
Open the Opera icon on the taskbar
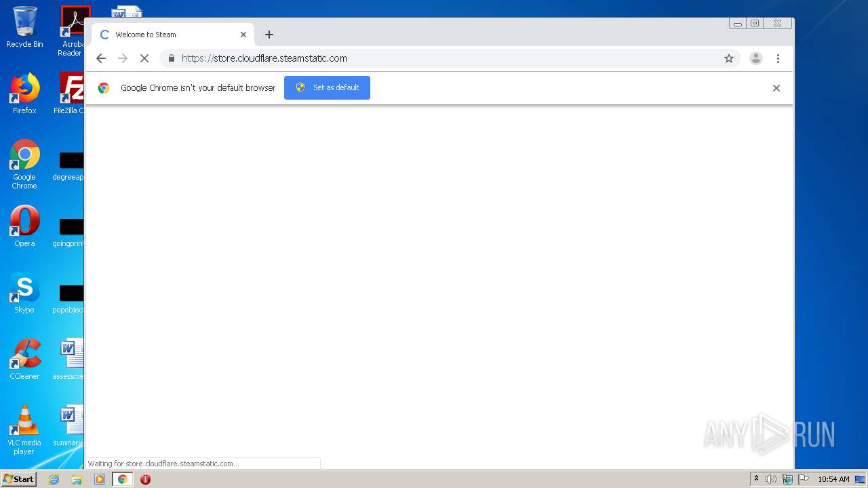click(145, 479)
